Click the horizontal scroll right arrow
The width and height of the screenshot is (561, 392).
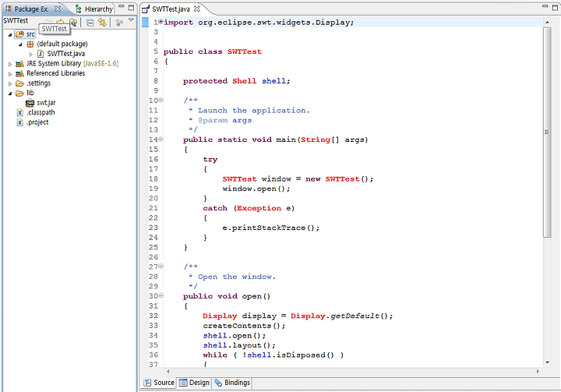538,371
